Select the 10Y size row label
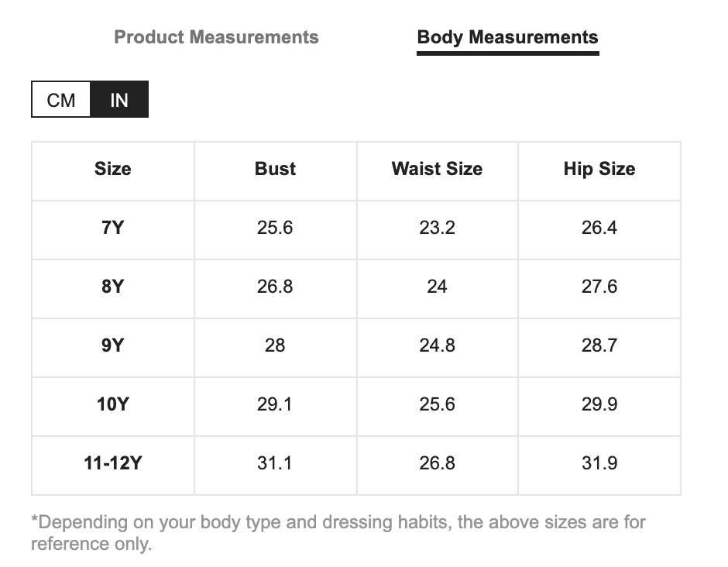The image size is (728, 567). click(113, 404)
